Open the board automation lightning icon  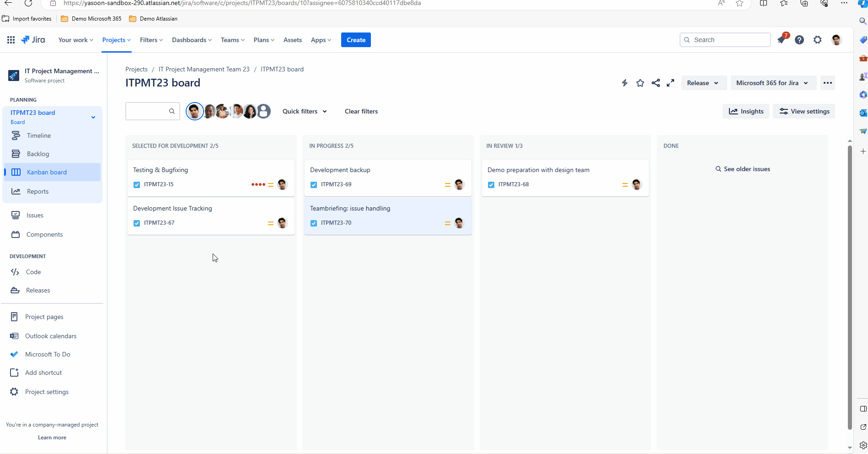click(624, 83)
